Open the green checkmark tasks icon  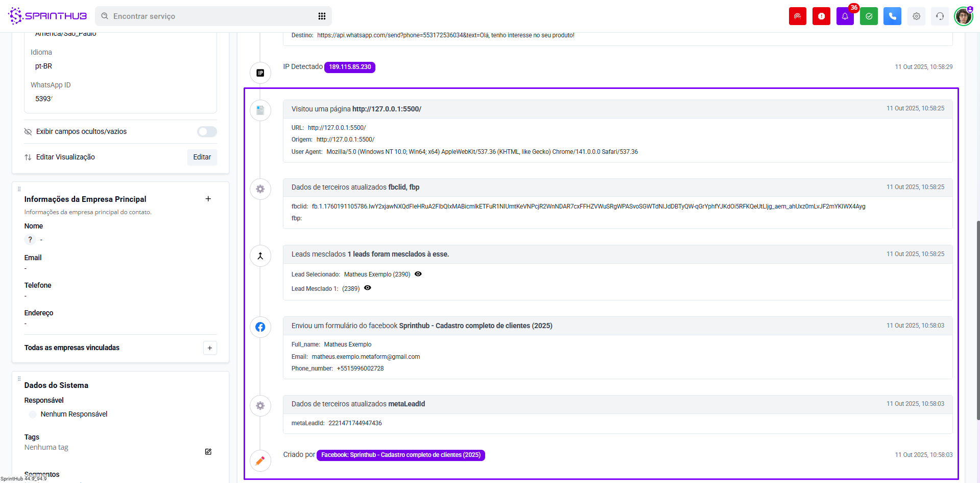tap(869, 16)
